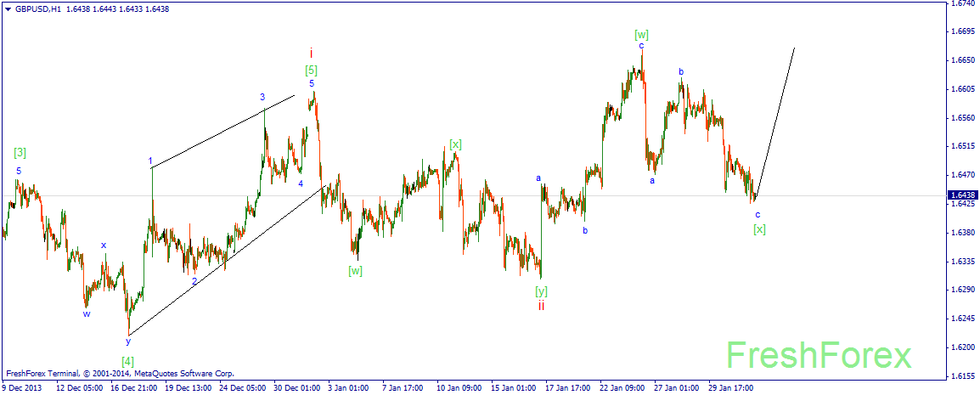This screenshot has width=980, height=395.
Task: Click the 1.6380 price axis label
Action: pos(963,233)
